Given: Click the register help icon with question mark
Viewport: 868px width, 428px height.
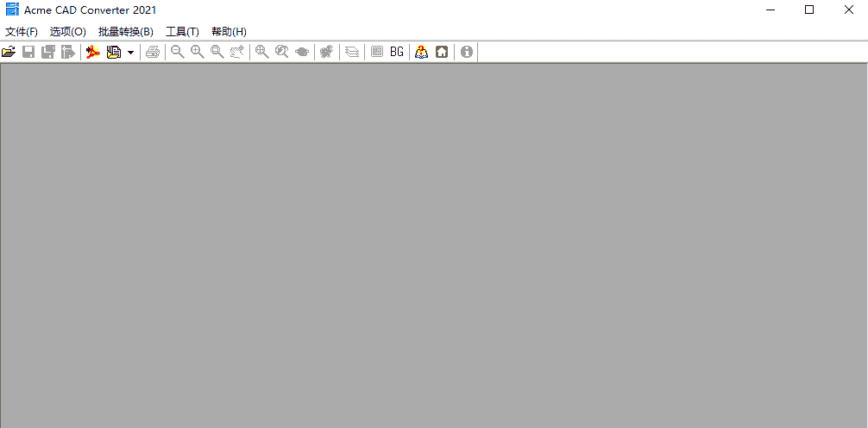Looking at the screenshot, I should [421, 52].
